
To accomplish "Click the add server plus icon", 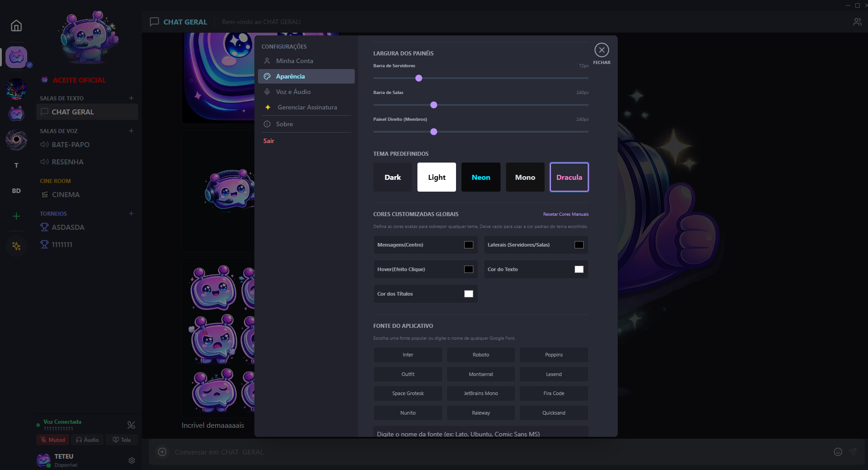I will click(x=16, y=216).
